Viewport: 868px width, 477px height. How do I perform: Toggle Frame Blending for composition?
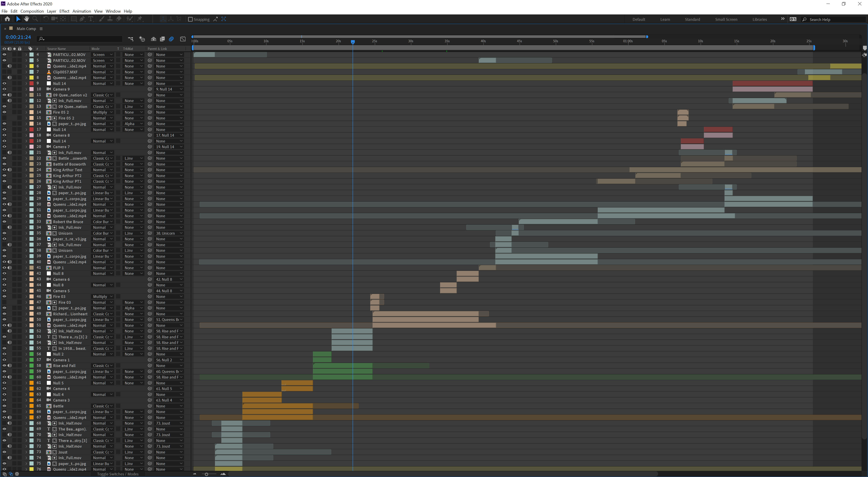(x=163, y=39)
